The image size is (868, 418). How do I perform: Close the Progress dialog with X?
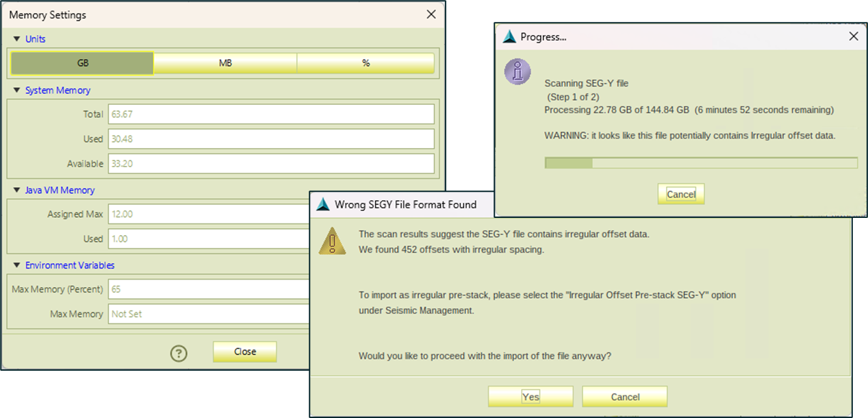[853, 36]
